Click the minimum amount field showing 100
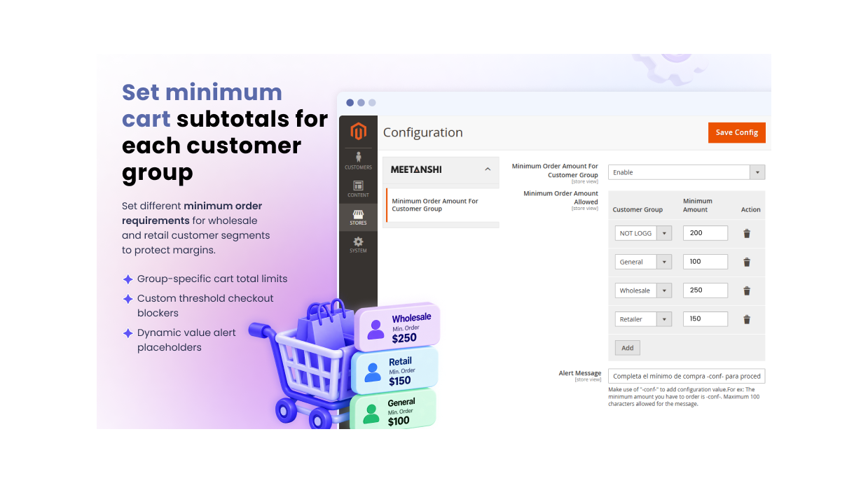 (x=705, y=262)
